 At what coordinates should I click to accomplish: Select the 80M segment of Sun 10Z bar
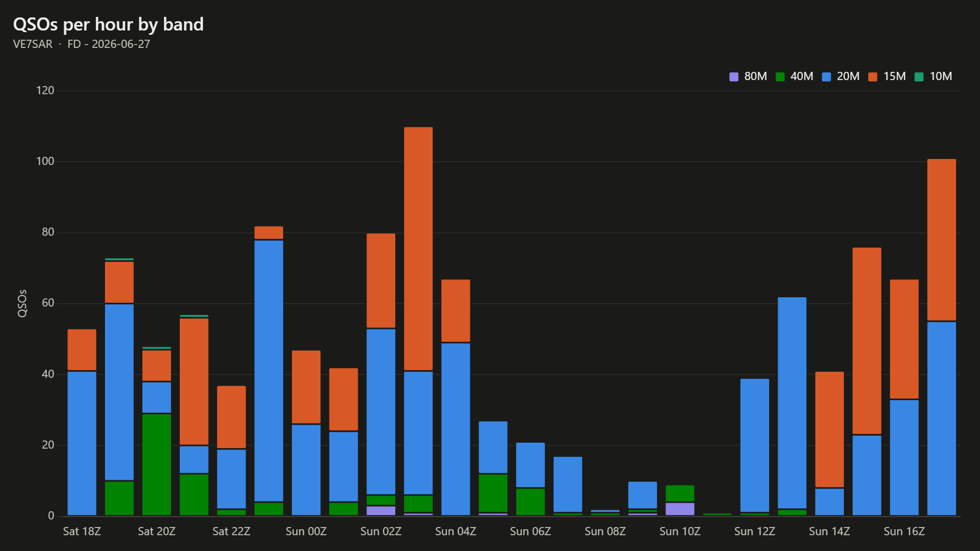pyautogui.click(x=680, y=509)
